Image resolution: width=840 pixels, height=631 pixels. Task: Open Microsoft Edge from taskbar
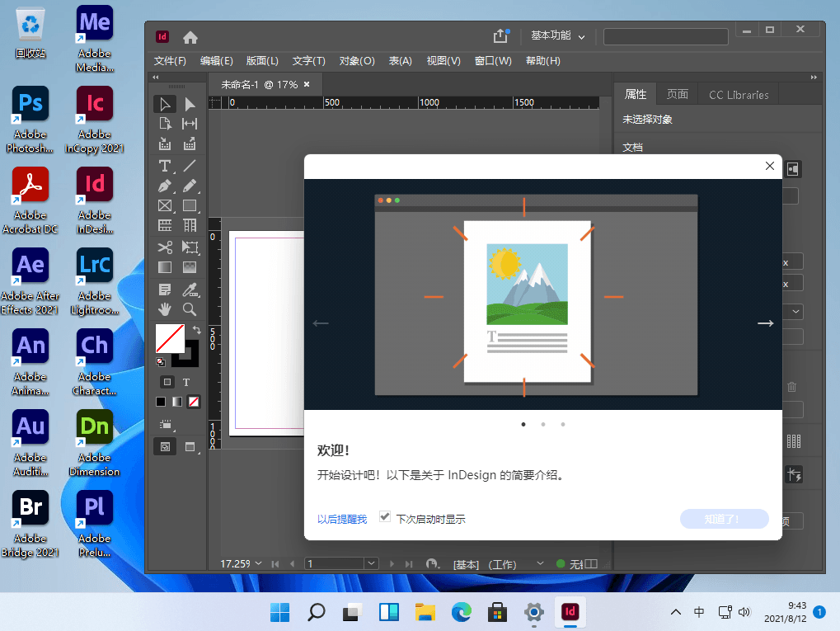[461, 612]
